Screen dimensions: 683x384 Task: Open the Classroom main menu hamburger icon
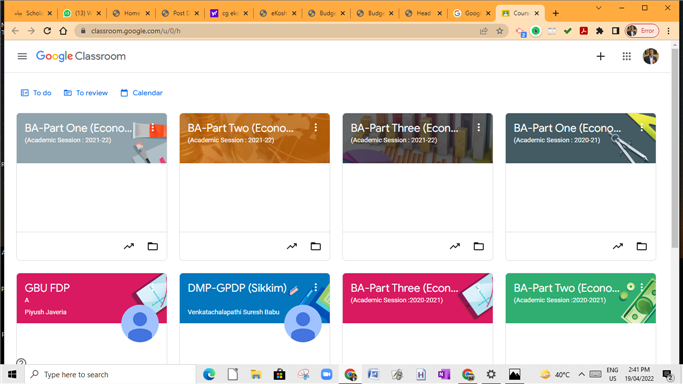[22, 56]
